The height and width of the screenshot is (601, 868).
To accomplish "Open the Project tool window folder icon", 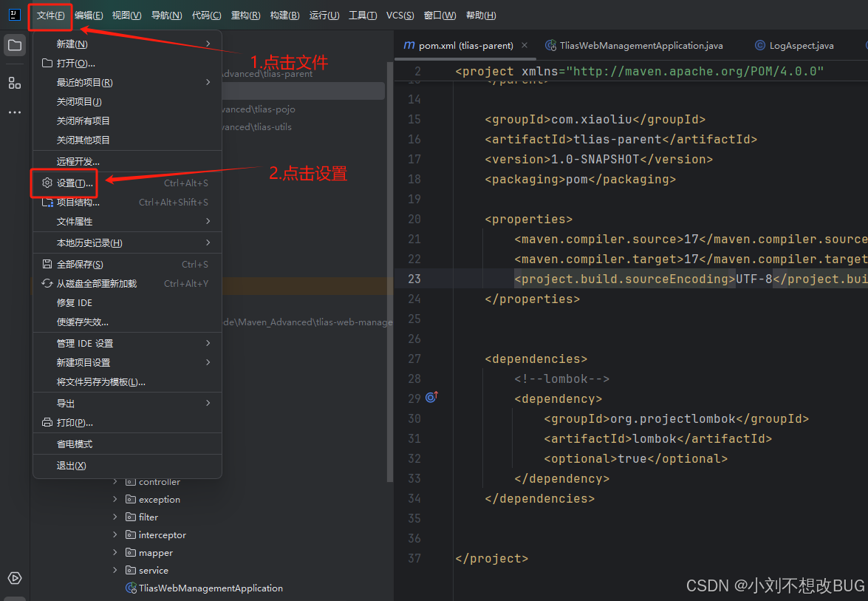I will tap(15, 45).
